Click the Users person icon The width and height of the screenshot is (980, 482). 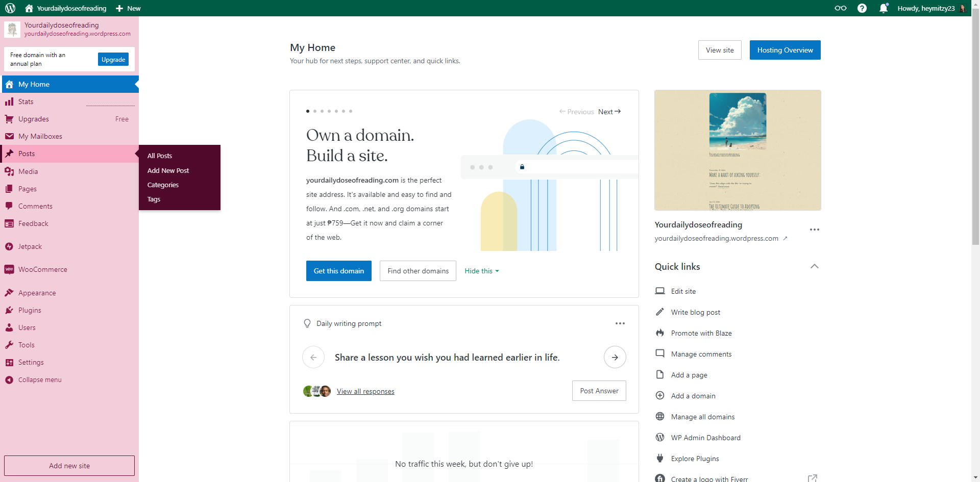pyautogui.click(x=9, y=327)
